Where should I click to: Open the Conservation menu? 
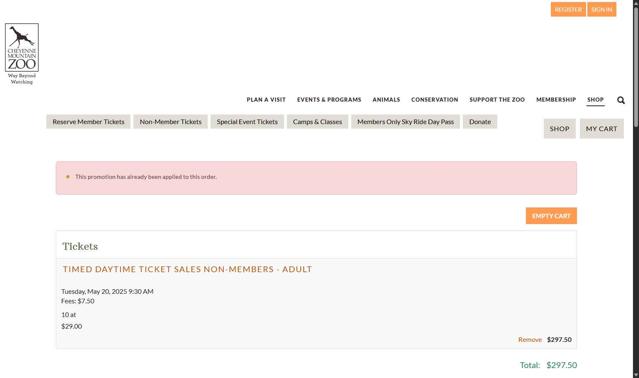(x=434, y=100)
